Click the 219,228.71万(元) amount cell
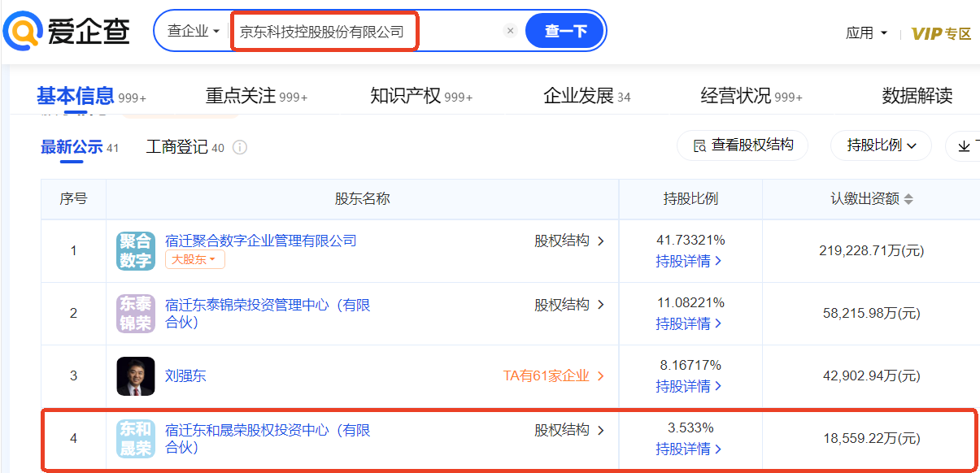Image resolution: width=980 pixels, height=473 pixels. coord(871,251)
